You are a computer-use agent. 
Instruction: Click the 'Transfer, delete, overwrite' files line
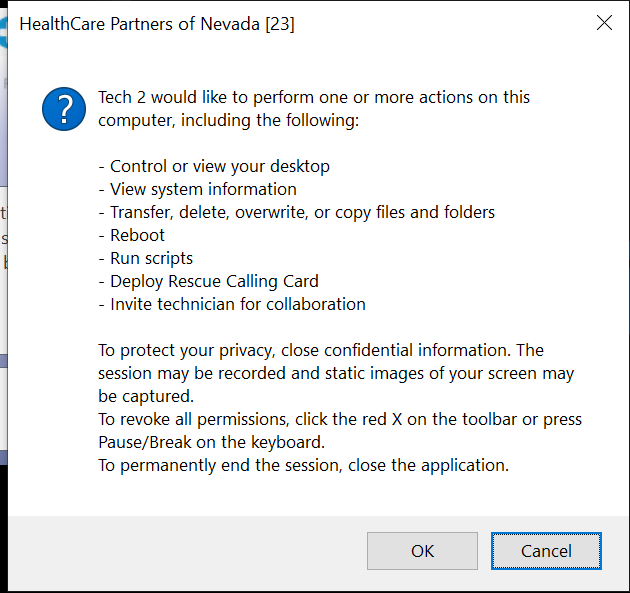(297, 212)
